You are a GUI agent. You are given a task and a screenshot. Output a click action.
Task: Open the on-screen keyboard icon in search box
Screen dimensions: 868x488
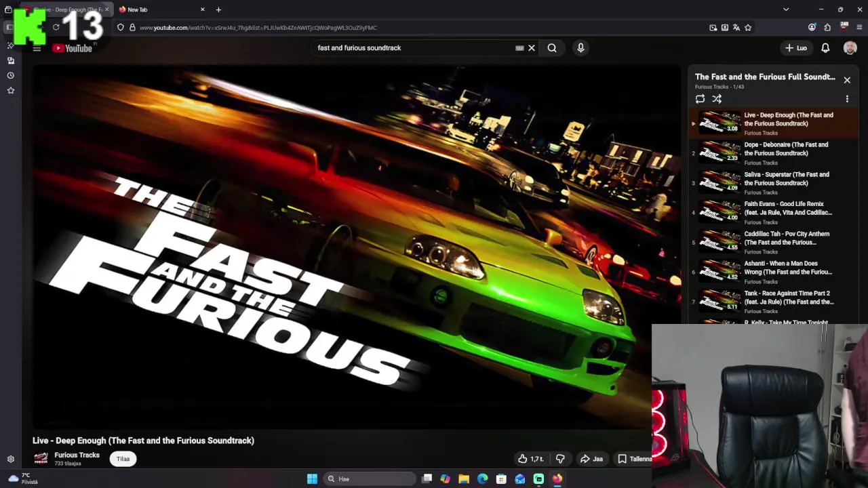coord(519,48)
